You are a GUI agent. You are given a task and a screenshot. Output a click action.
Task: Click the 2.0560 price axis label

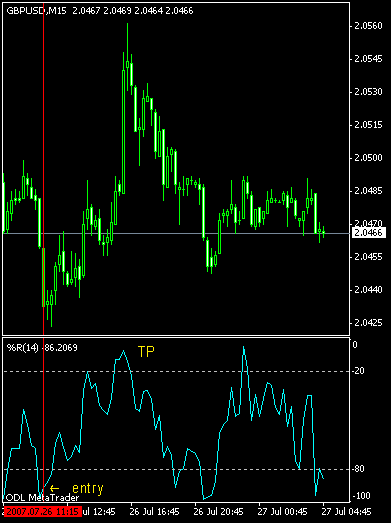coord(368,26)
